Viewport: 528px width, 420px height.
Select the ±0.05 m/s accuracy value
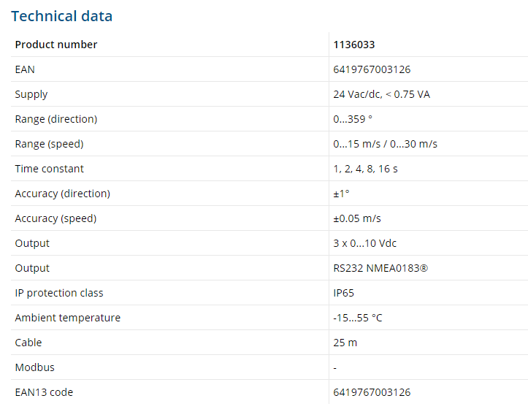[x=357, y=218]
